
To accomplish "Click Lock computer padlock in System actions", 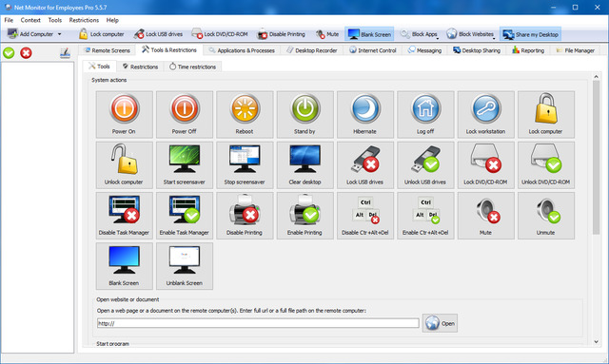I will [x=546, y=114].
